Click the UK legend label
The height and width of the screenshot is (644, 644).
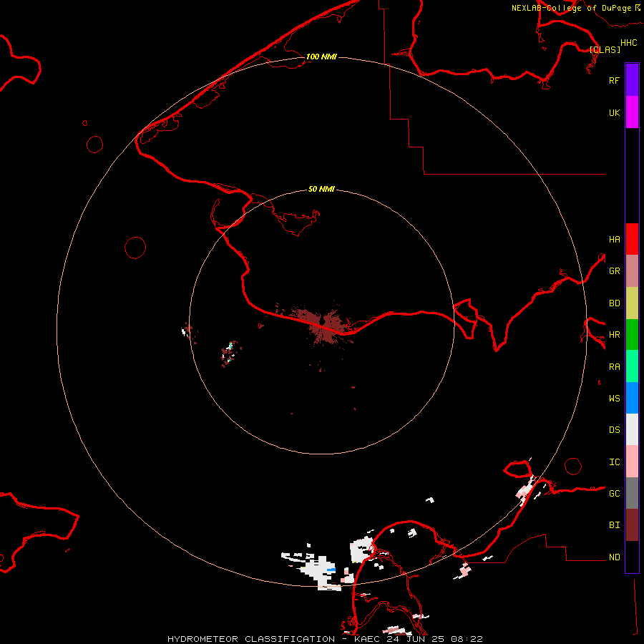click(614, 112)
